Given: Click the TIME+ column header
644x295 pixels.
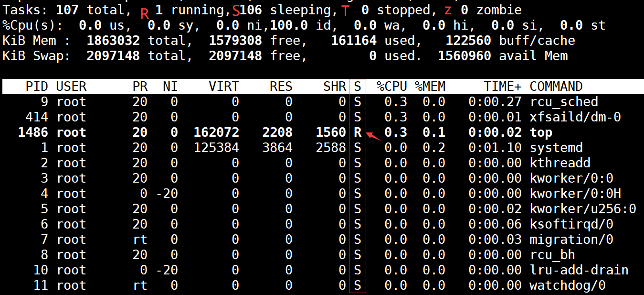Looking at the screenshot, I should (x=503, y=87).
